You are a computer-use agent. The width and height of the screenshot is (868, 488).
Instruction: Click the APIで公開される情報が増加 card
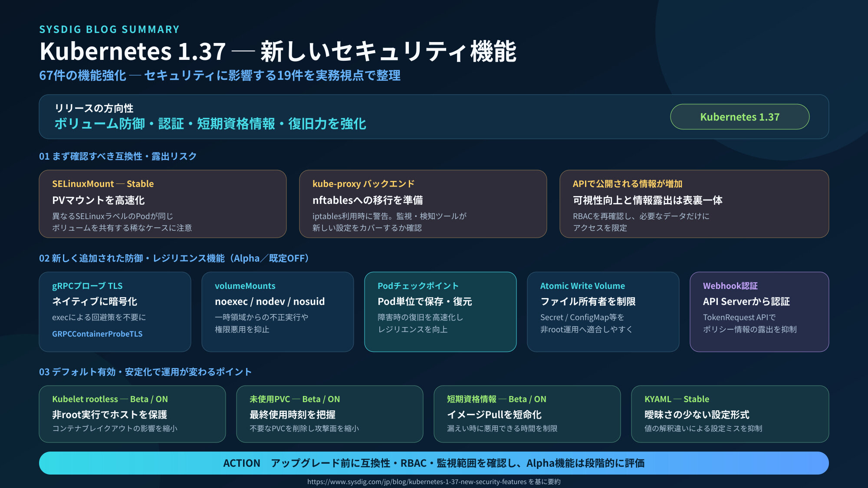[x=694, y=204]
